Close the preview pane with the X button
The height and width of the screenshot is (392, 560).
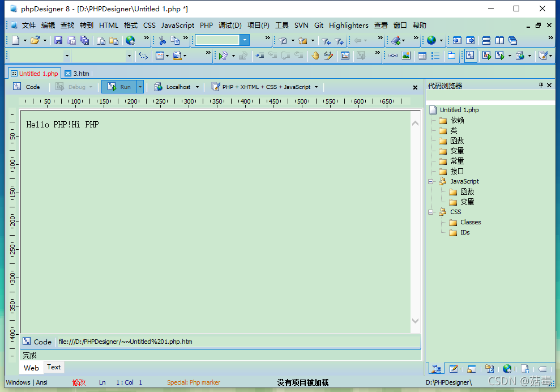[415, 88]
